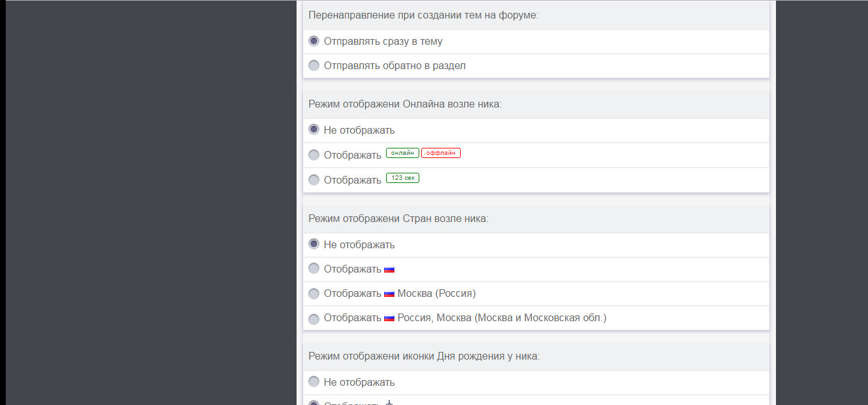Click the flag icon beside 'Москва (Россия)'

389,294
